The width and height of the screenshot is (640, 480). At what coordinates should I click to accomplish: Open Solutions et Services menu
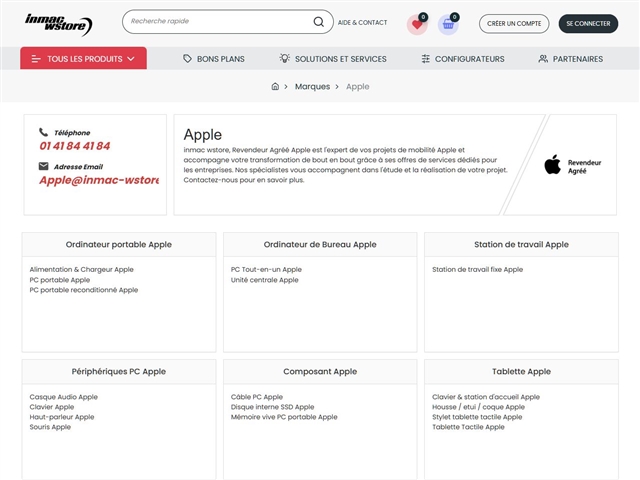(333, 59)
